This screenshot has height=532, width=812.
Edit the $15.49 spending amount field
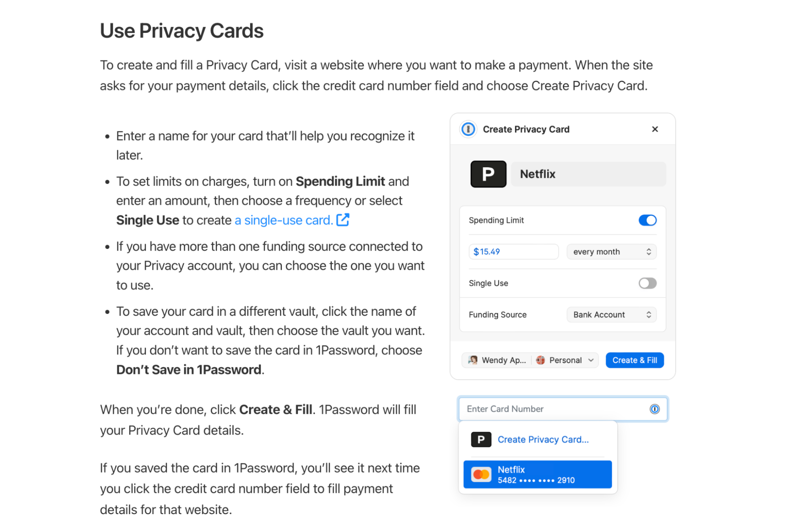point(513,251)
